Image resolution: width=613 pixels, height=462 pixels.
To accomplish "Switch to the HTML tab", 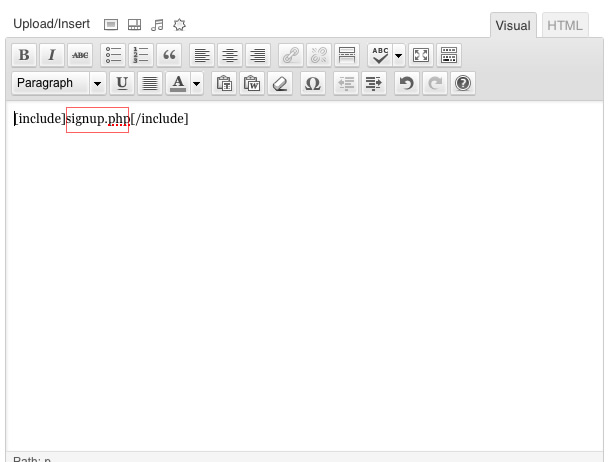I will pos(565,25).
